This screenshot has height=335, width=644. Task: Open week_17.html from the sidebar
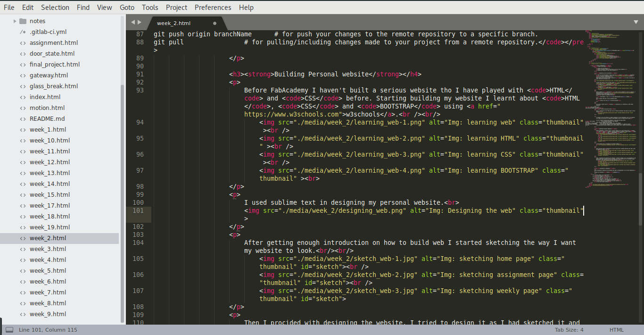coord(50,205)
